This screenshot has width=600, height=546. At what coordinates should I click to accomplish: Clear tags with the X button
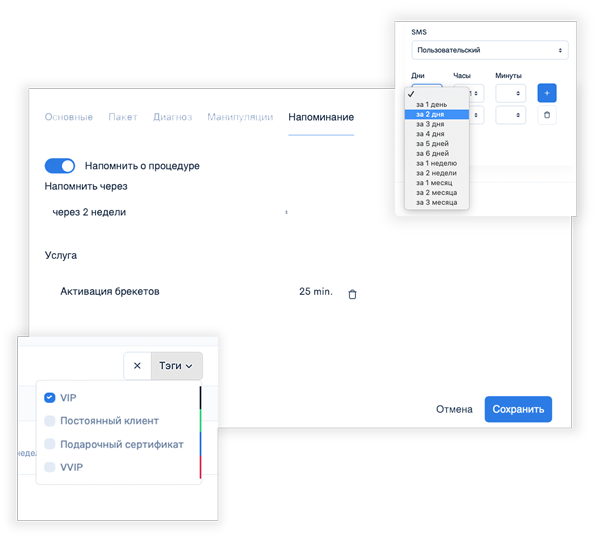coord(137,366)
